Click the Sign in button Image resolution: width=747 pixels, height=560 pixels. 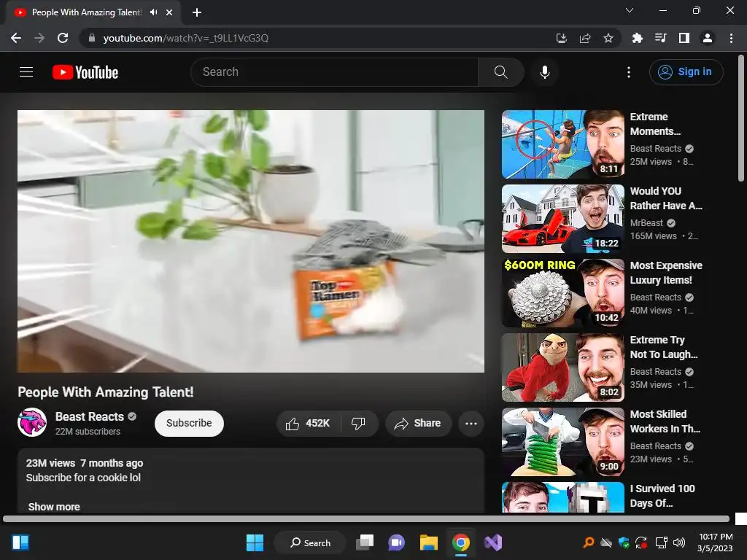point(686,72)
